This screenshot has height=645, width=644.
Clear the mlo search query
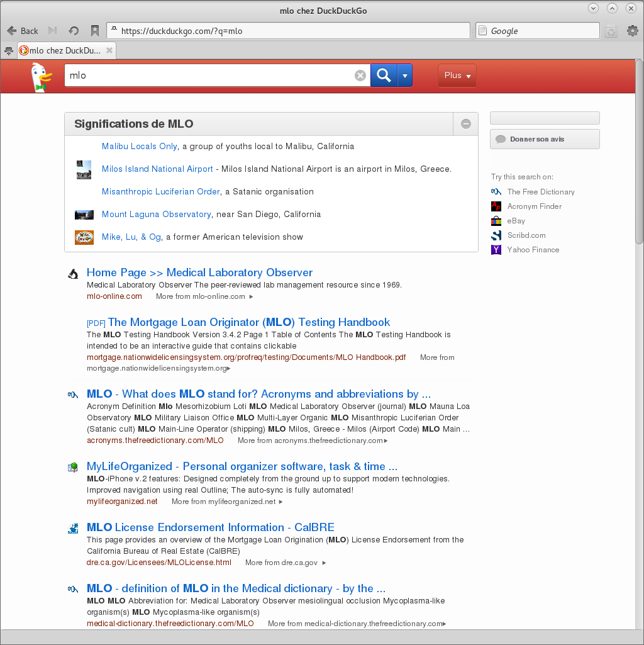tap(360, 76)
